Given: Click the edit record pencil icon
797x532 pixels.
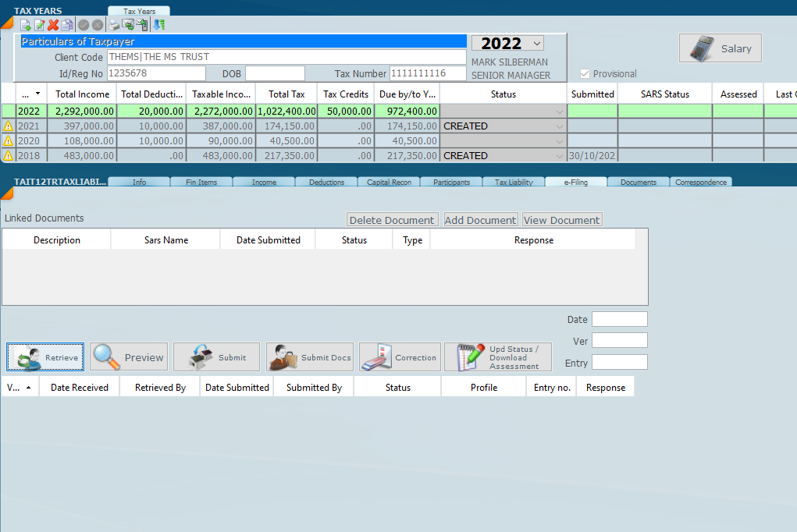Looking at the screenshot, I should (x=39, y=25).
